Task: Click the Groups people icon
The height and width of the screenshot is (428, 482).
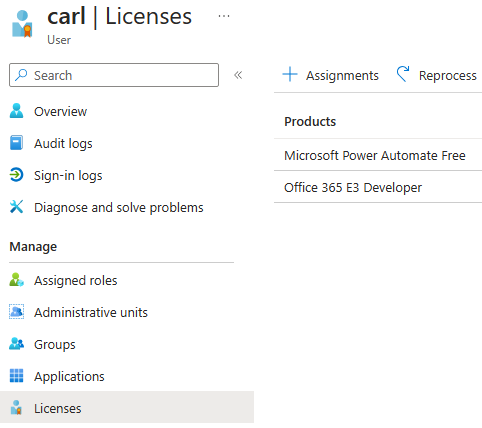Action: coord(16,344)
